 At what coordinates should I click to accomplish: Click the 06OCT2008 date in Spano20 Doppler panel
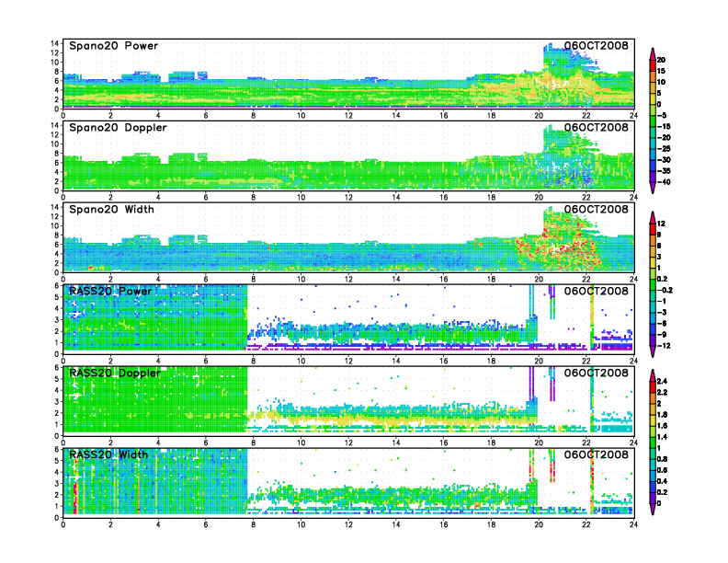pos(597,127)
